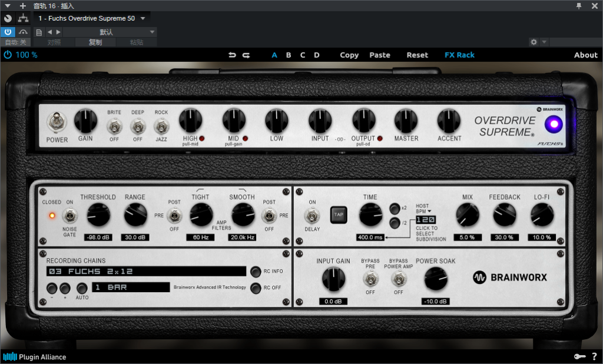Viewport: 603px width, 364px height.
Task: Click the recording chain plus button
Action: pyautogui.click(x=65, y=288)
